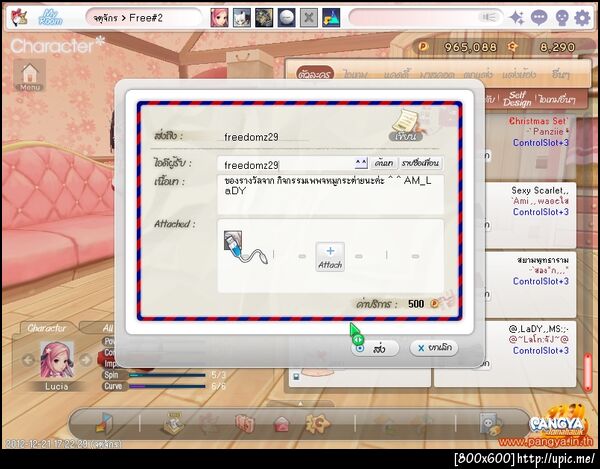The width and height of the screenshot is (600, 469).
Task: Open the Self Design sub-tab
Action: point(517,99)
